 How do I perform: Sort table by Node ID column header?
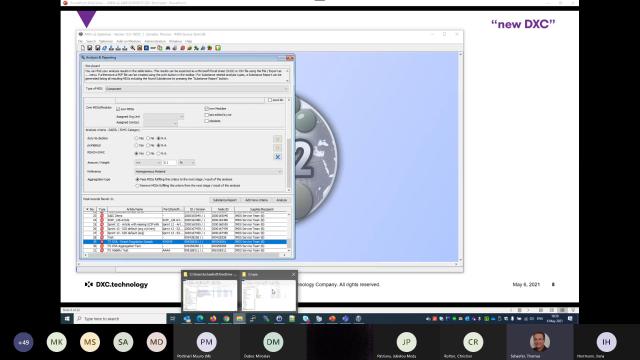tap(222, 209)
